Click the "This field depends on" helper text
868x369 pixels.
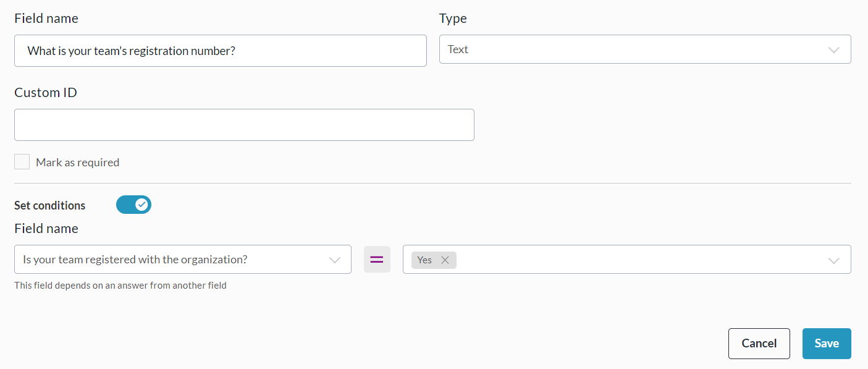point(120,286)
